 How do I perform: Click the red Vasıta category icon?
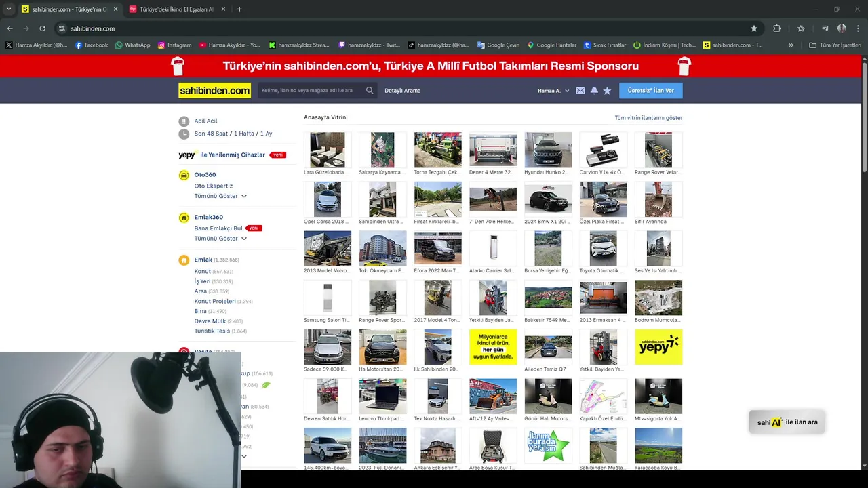click(x=184, y=351)
